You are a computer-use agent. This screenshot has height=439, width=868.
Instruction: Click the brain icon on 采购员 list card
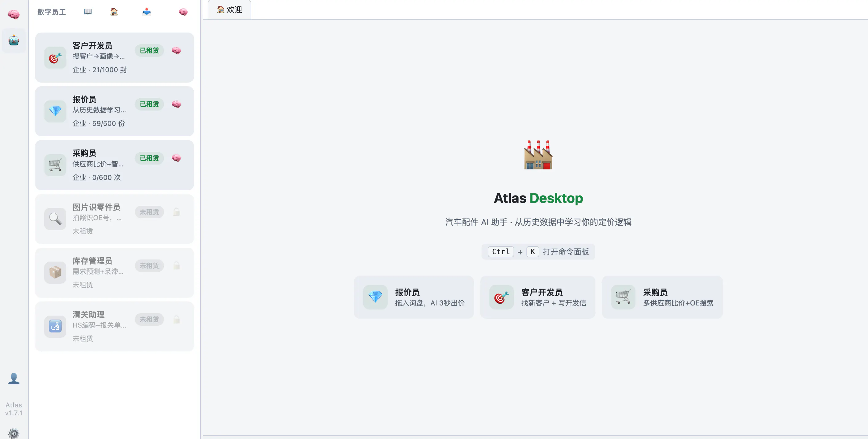point(176,158)
